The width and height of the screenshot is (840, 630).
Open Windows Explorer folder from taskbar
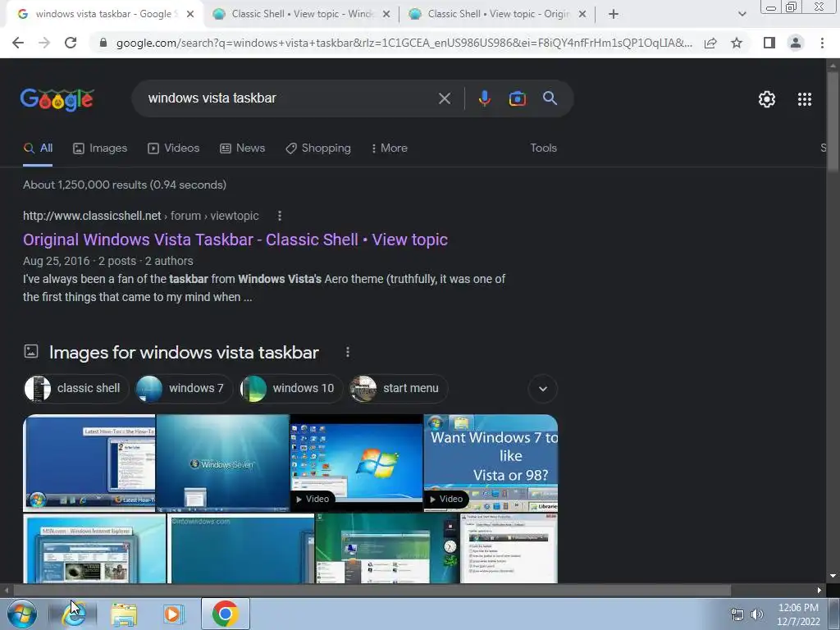click(124, 614)
